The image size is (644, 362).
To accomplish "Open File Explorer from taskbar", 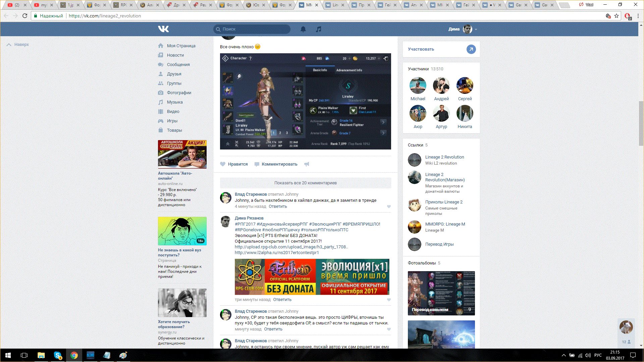I will click(x=41, y=355).
